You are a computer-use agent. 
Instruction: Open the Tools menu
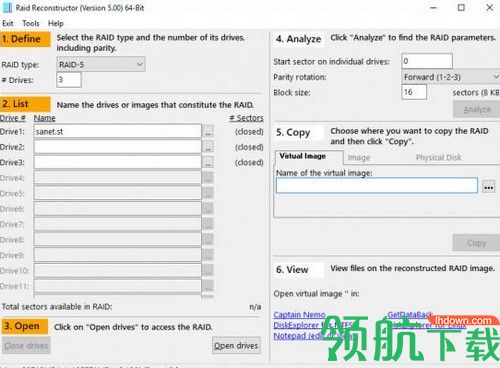[x=31, y=23]
